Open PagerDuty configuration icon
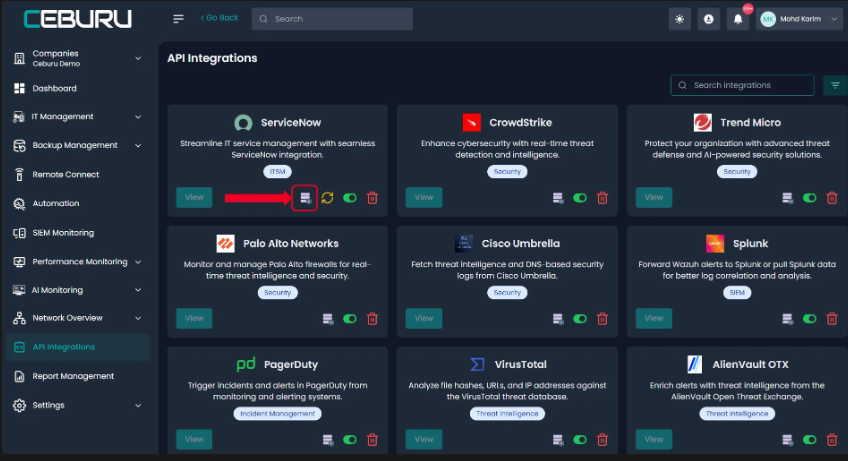 pos(328,439)
